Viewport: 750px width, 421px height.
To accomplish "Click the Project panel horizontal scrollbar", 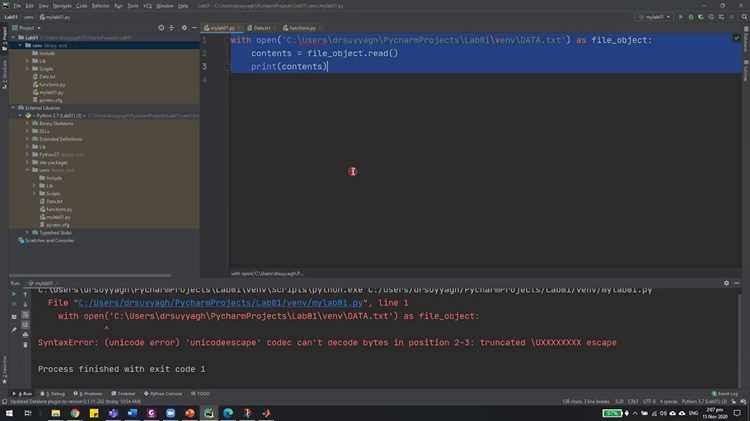I will point(90,276).
